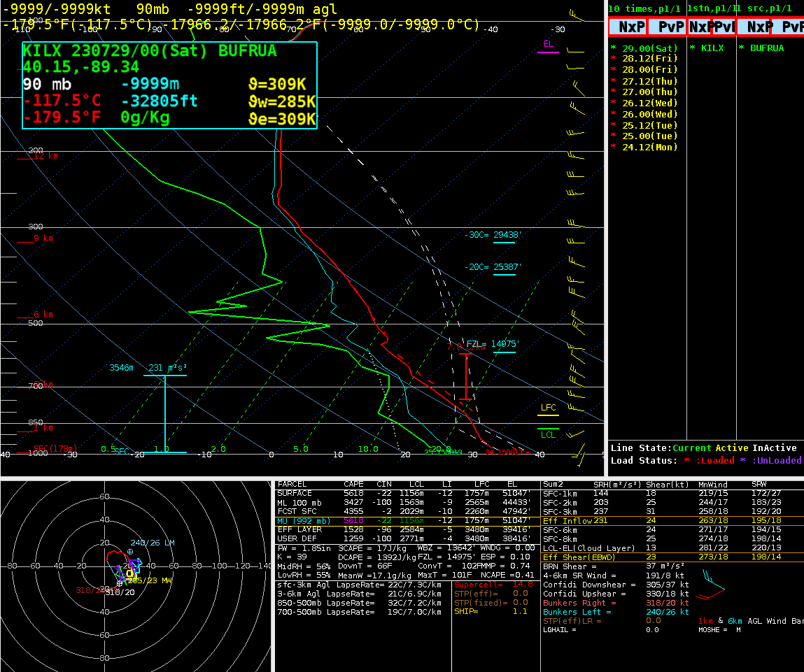This screenshot has width=804, height=672.
Task: Select the 28.12(Fri) sounding time
Action: (649, 59)
